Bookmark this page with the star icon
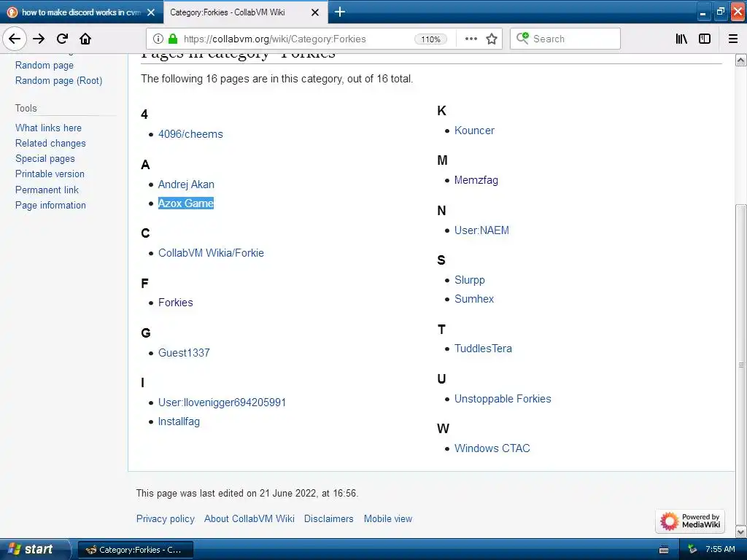Screen dimensions: 747x560 (x=492, y=39)
